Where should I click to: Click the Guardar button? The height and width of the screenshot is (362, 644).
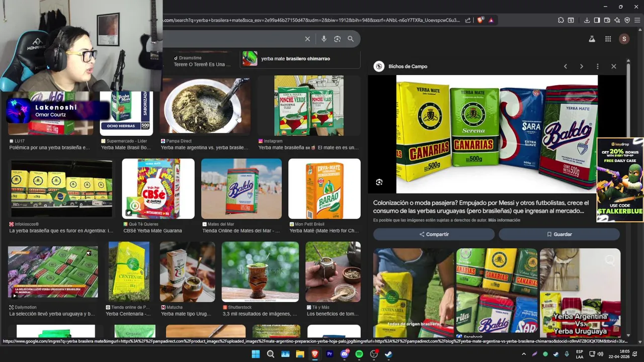coord(559,234)
